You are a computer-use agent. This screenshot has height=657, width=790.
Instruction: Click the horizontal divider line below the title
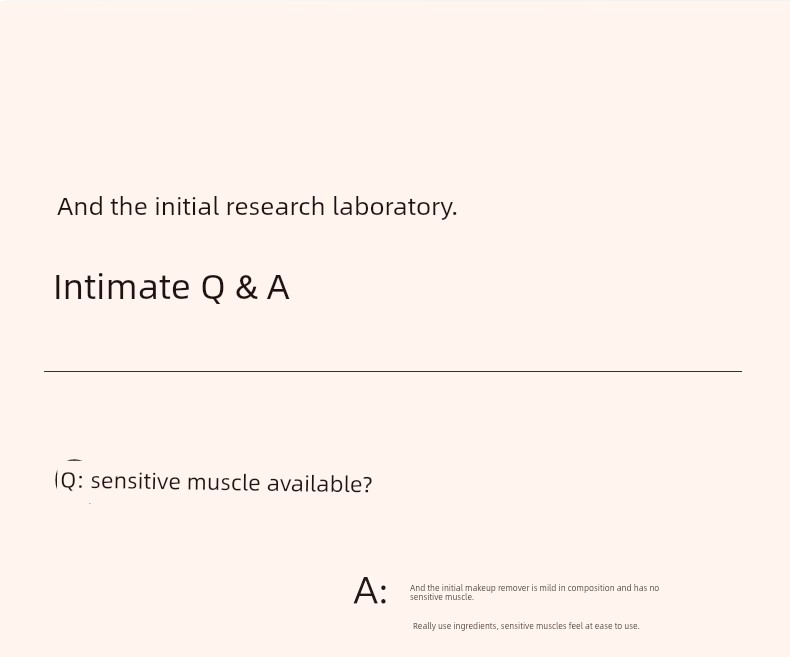pyautogui.click(x=393, y=371)
